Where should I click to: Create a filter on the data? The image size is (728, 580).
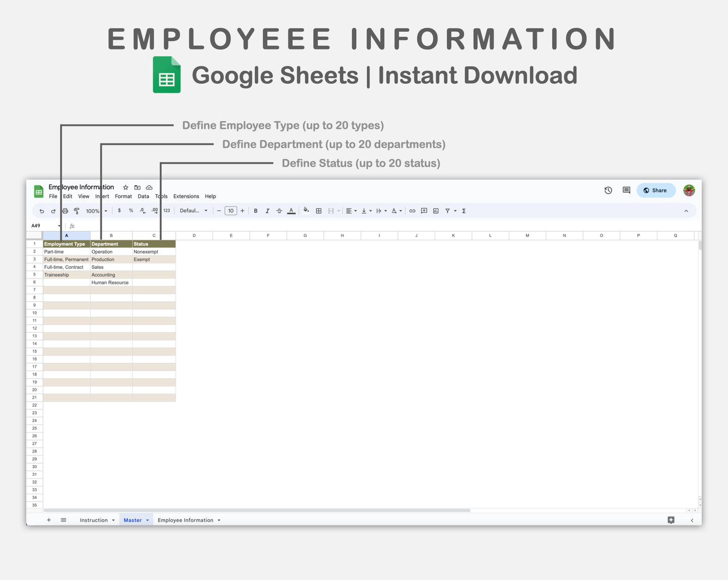click(447, 210)
